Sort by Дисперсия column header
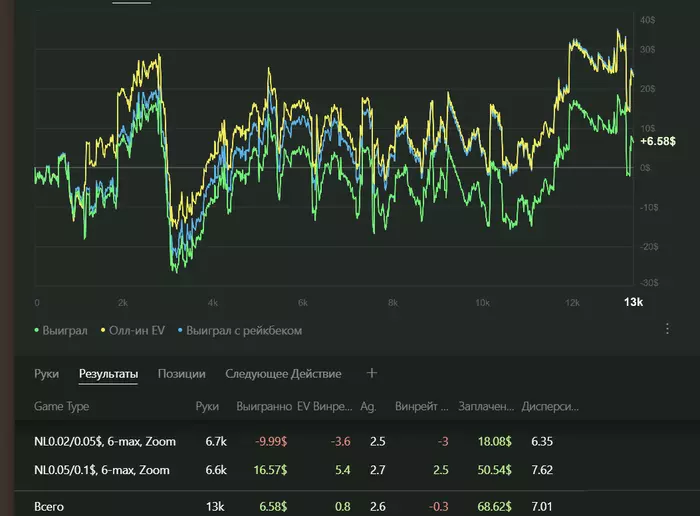The image size is (700, 516). pos(550,407)
